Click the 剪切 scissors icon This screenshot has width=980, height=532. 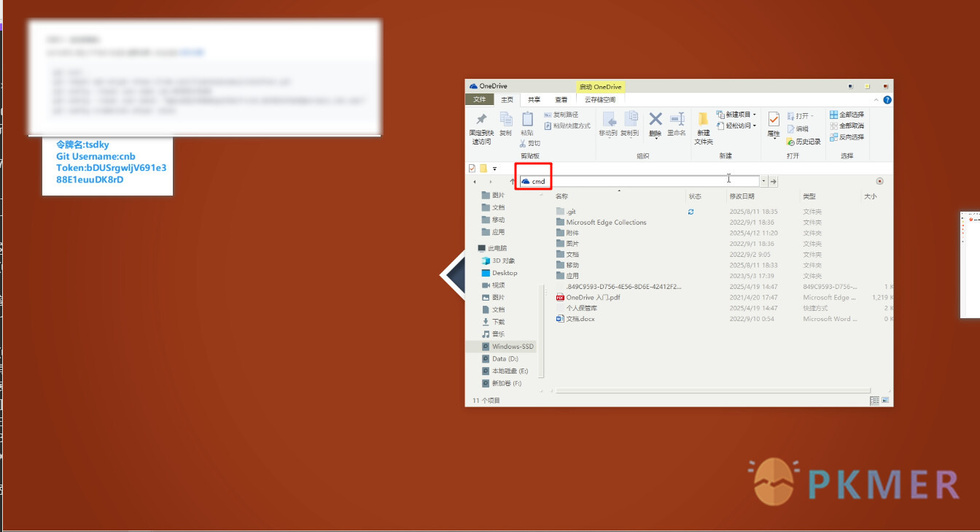click(x=523, y=144)
